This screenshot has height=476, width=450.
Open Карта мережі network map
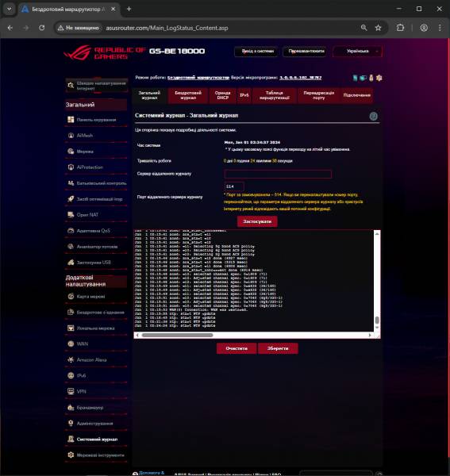pyautogui.click(x=96, y=296)
